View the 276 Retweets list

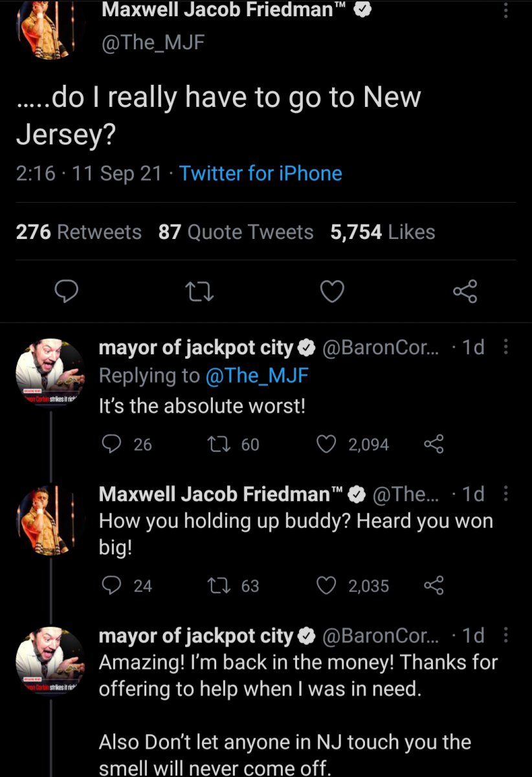pyautogui.click(x=78, y=232)
